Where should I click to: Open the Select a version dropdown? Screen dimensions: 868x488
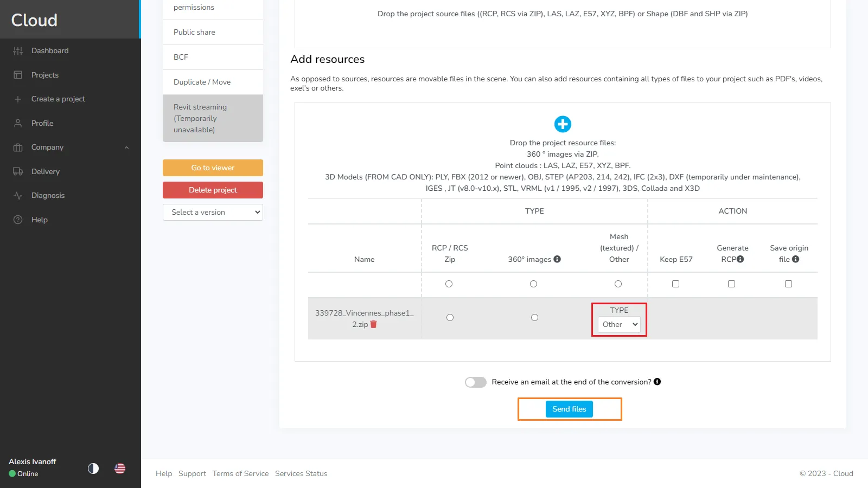pos(213,212)
